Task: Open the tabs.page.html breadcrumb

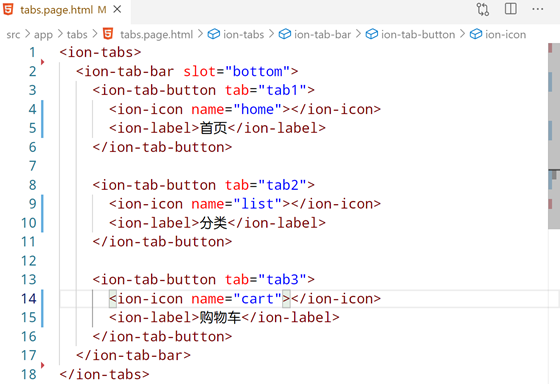Action: click(156, 35)
